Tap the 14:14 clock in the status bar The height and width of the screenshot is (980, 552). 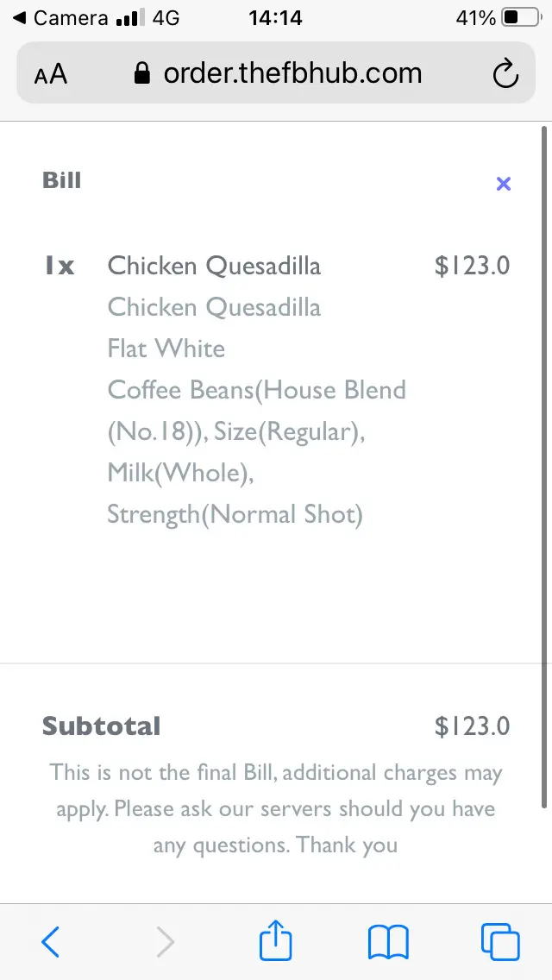pos(275,17)
